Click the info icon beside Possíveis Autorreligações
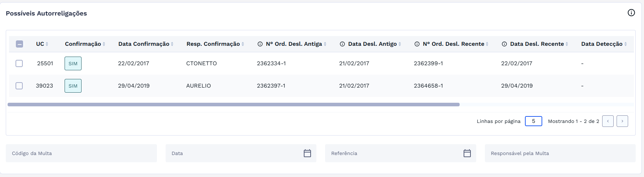644x177 pixels. point(631,13)
